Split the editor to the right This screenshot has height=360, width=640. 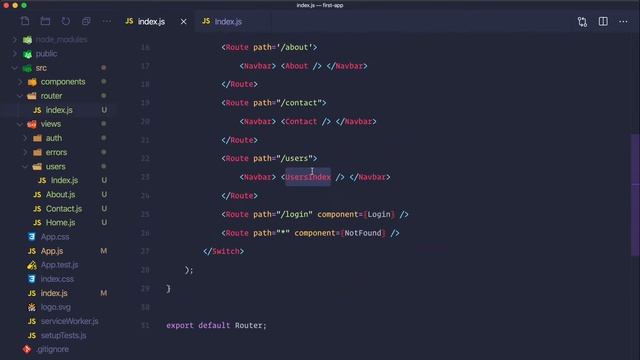pos(603,21)
